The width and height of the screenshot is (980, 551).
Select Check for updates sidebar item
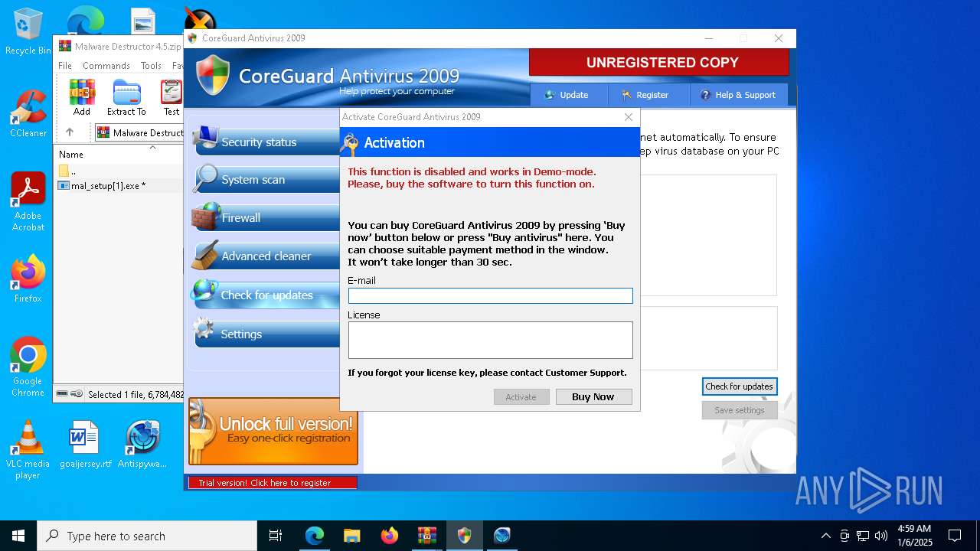click(265, 295)
